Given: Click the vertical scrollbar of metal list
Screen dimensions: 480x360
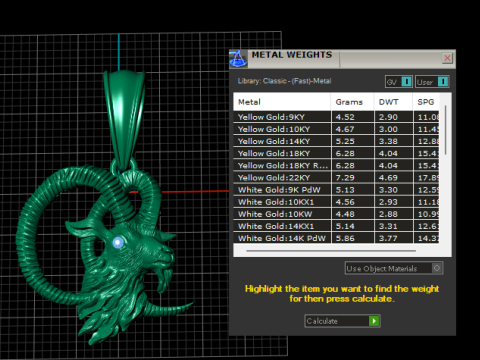Looking at the screenshot, I should click(445, 130).
